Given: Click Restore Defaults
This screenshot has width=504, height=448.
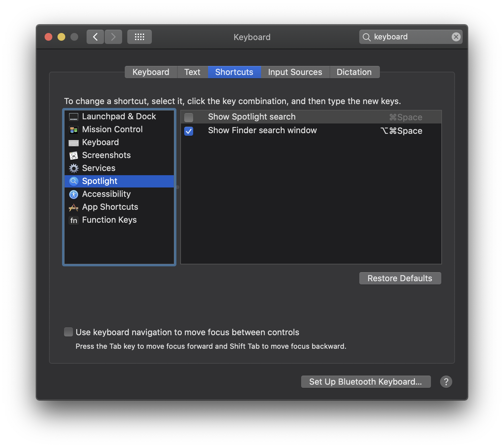Looking at the screenshot, I should pos(400,278).
